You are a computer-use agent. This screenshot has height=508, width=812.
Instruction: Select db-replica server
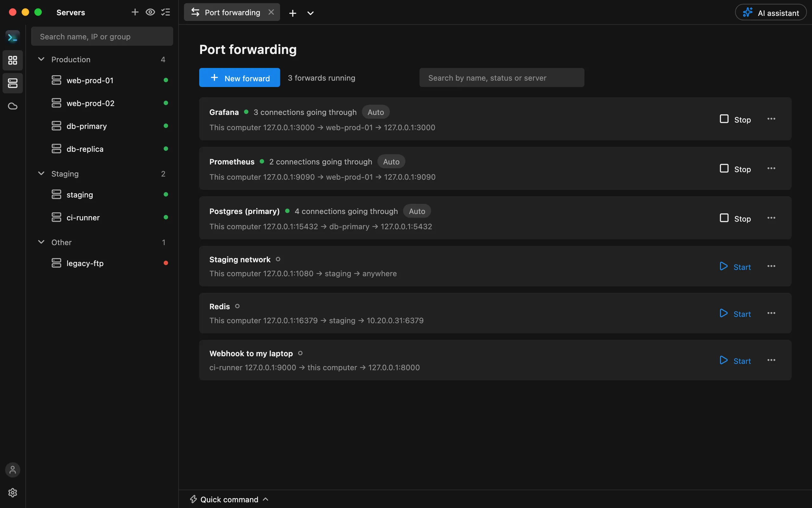pos(102,149)
